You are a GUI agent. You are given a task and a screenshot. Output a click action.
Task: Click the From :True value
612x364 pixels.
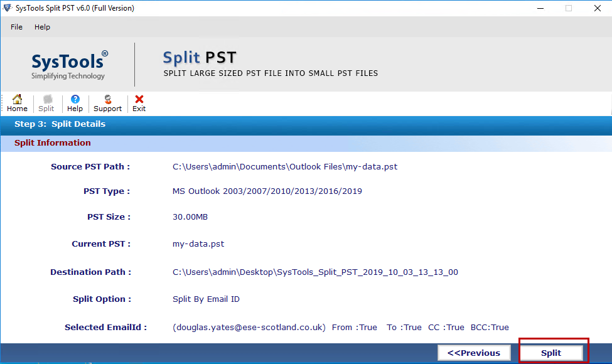coord(355,328)
